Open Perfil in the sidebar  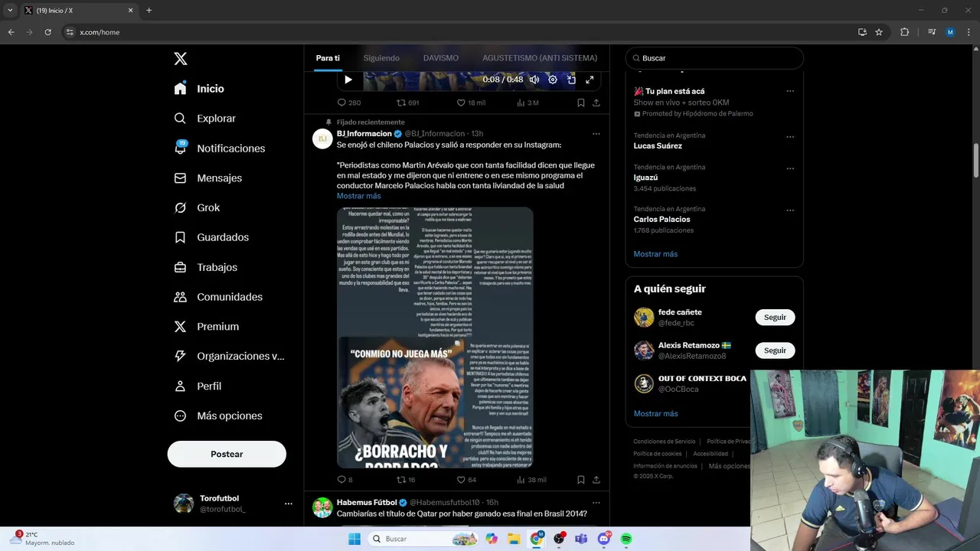[x=198, y=386]
